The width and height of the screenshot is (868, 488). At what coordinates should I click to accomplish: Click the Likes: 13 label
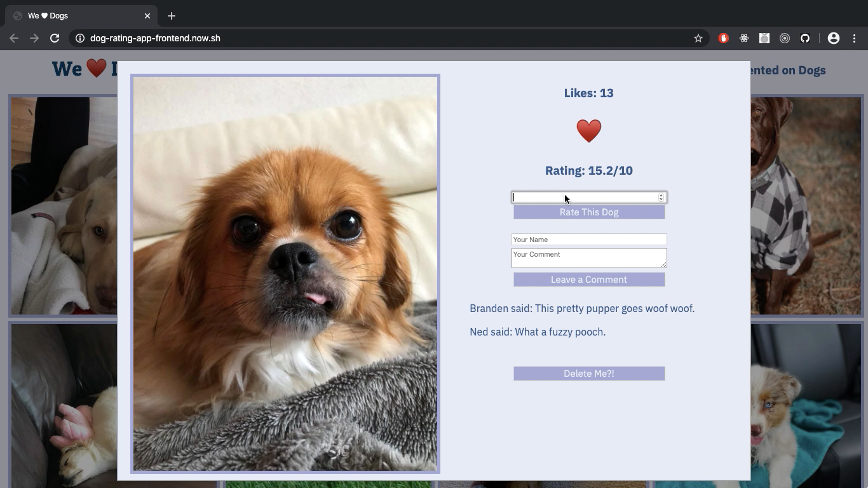click(x=588, y=93)
